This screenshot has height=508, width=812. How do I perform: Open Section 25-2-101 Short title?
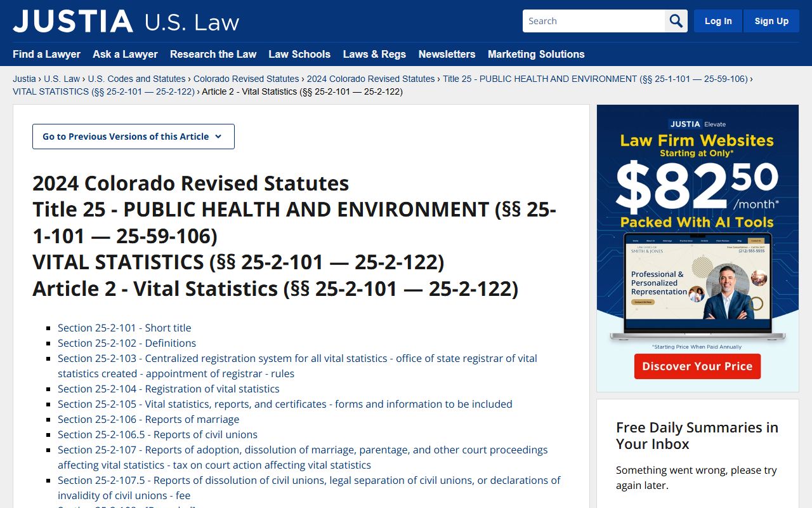point(124,328)
